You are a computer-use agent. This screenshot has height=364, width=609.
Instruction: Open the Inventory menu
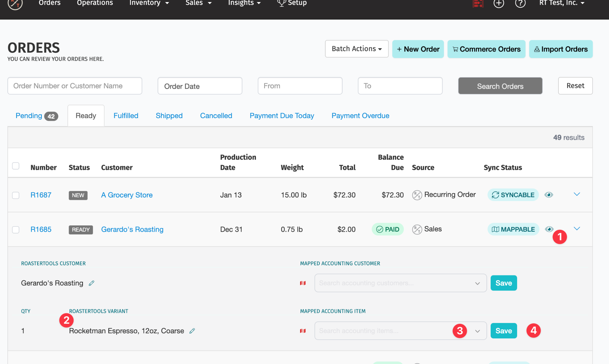(149, 3)
